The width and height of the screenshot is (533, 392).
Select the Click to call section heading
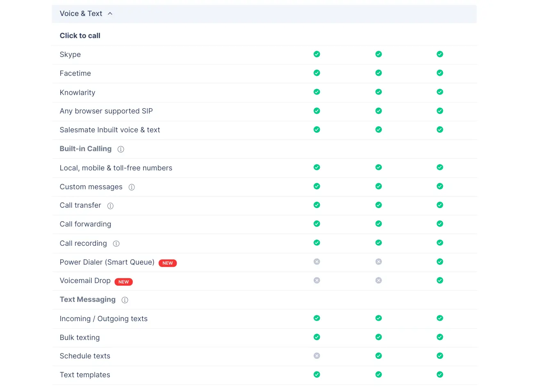point(80,36)
